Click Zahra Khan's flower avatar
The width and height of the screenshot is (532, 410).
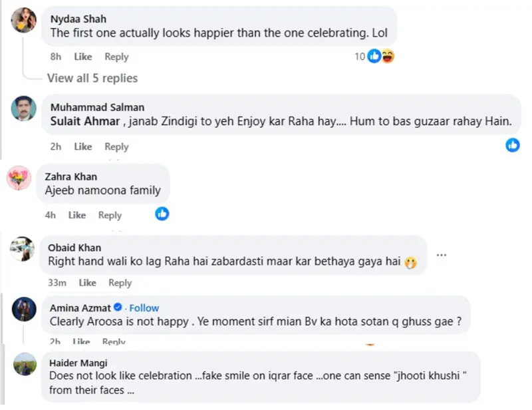[19, 178]
